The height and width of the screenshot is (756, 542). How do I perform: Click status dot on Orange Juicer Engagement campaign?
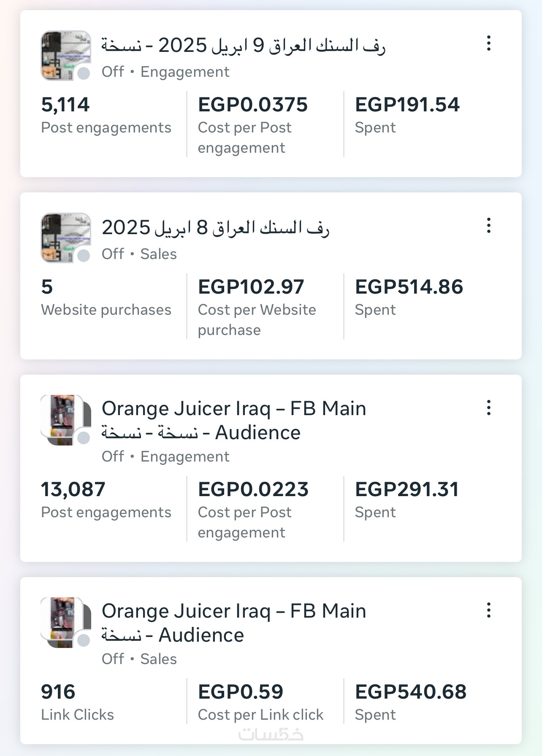point(84,438)
